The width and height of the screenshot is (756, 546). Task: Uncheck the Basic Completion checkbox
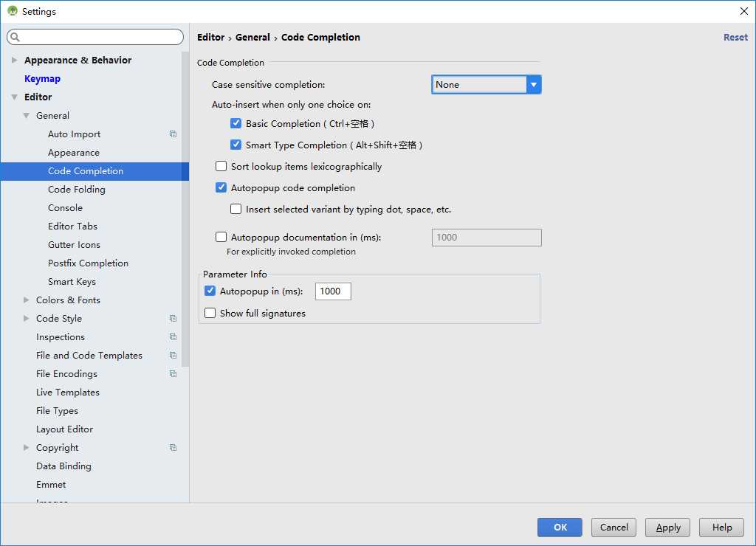click(236, 124)
